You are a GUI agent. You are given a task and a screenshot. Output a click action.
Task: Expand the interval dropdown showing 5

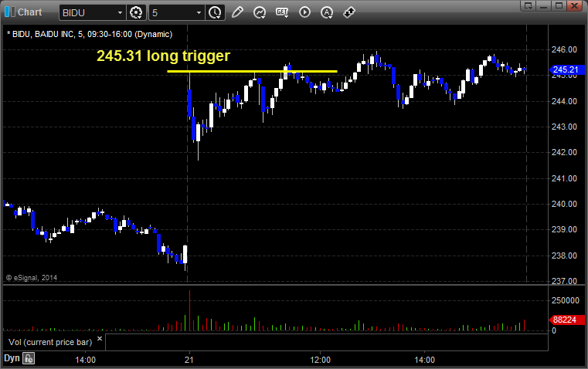(x=199, y=12)
